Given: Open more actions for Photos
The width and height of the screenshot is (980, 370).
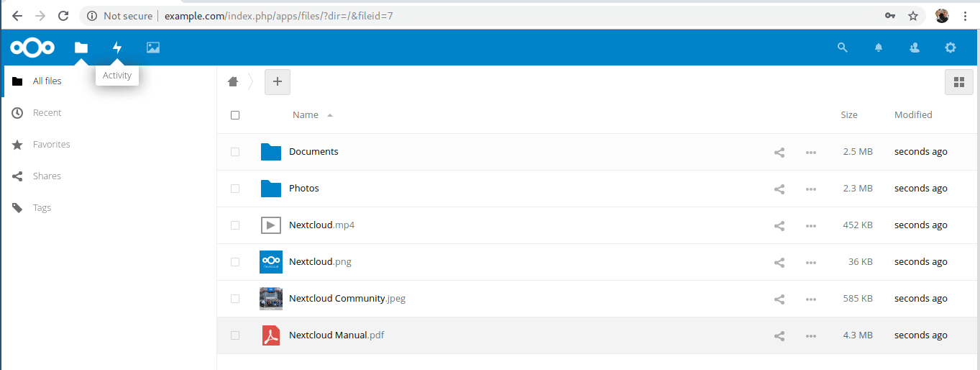Looking at the screenshot, I should (811, 189).
